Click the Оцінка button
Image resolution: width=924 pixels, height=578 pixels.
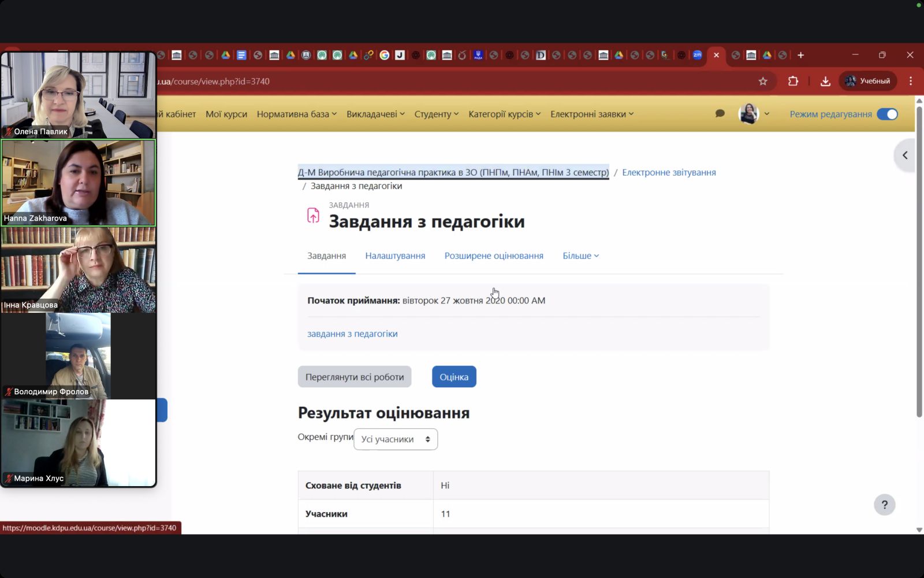click(454, 376)
